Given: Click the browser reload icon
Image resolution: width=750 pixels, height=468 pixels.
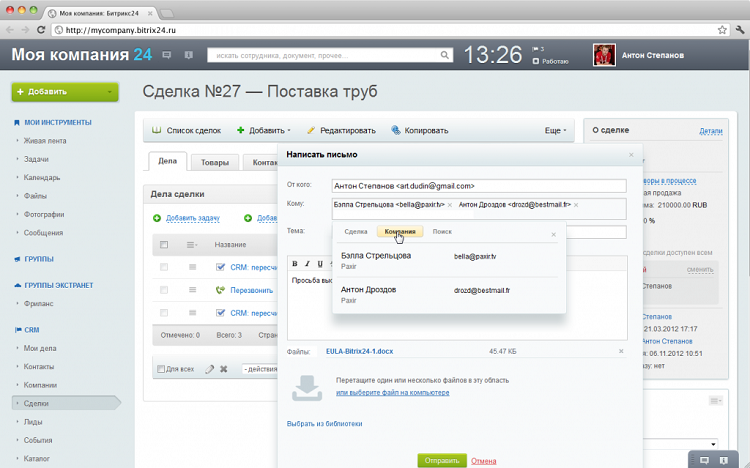Looking at the screenshot, I should [x=41, y=30].
